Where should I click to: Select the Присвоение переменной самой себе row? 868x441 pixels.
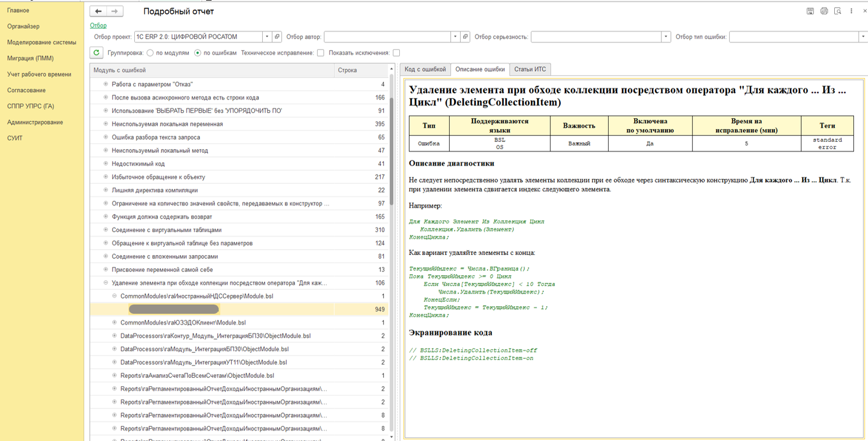239,270
